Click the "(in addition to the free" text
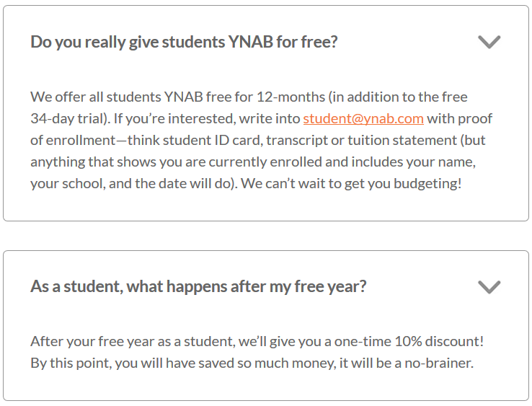Viewport: 532px width, 406px height. [x=398, y=97]
